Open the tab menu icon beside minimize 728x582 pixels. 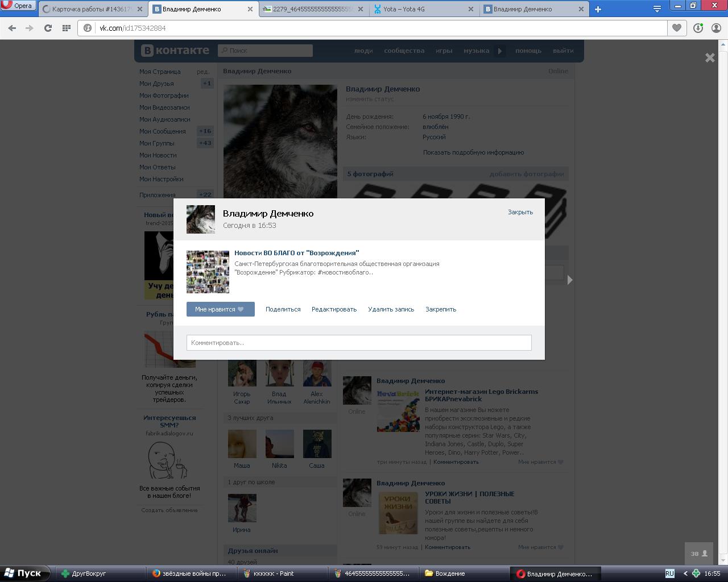pos(657,9)
